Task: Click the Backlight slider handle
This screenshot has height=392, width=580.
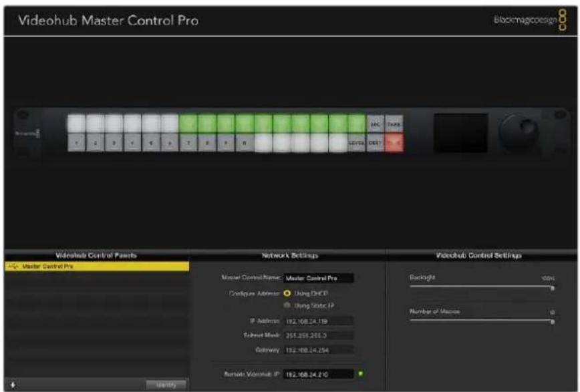Action: pyautogui.click(x=552, y=288)
